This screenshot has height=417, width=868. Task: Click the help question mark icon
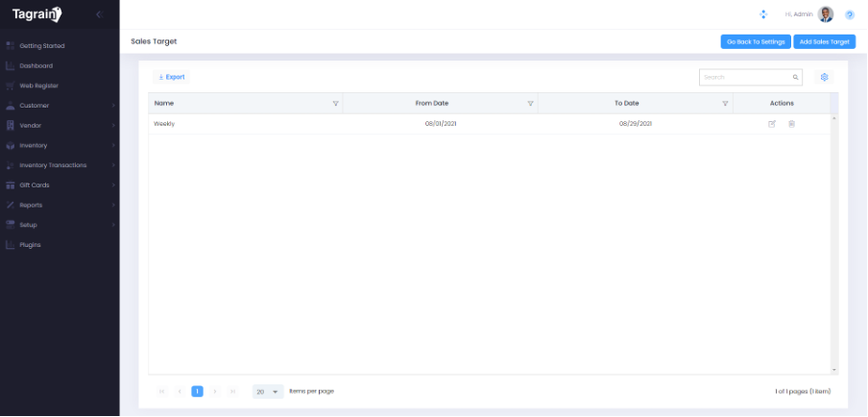(x=850, y=14)
